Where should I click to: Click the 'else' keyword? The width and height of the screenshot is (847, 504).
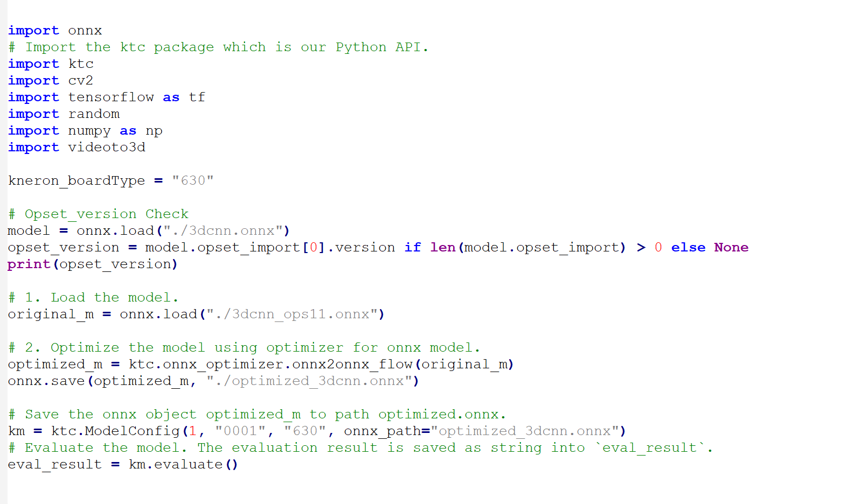point(688,248)
